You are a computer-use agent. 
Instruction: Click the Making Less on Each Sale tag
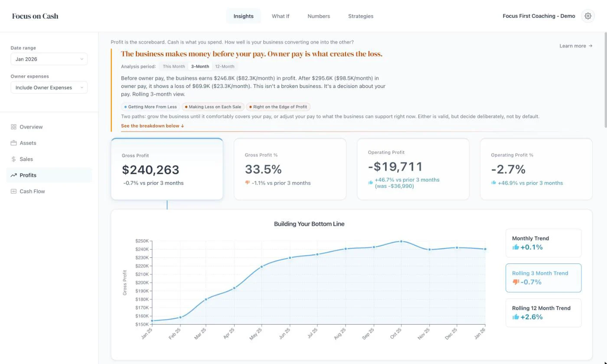[x=213, y=107]
